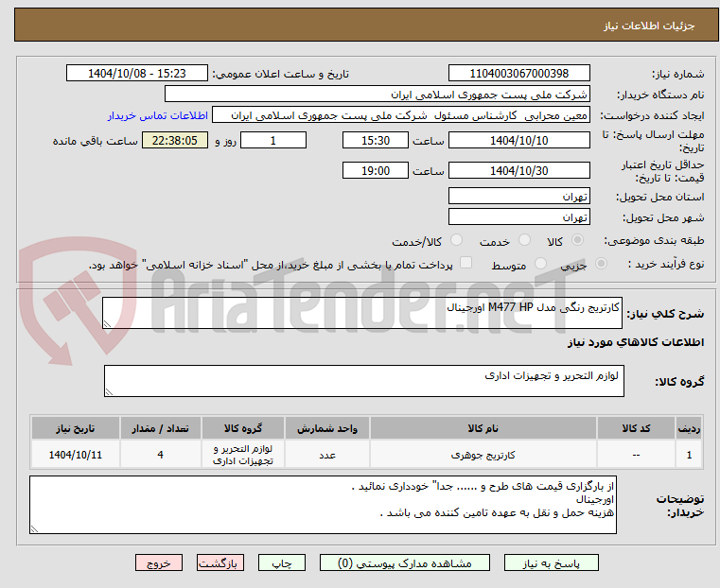This screenshot has height=588, width=720.
Task: Click the 'نام کالا' column header
Action: click(x=483, y=428)
